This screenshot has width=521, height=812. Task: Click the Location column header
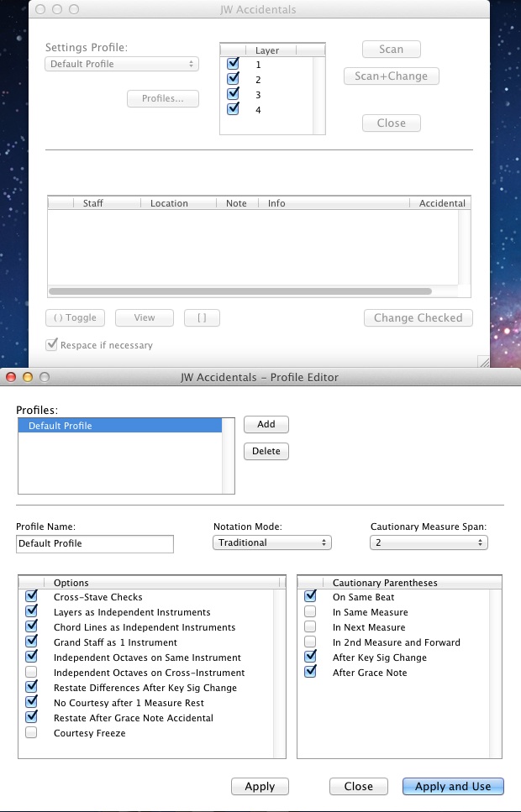pyautogui.click(x=169, y=203)
